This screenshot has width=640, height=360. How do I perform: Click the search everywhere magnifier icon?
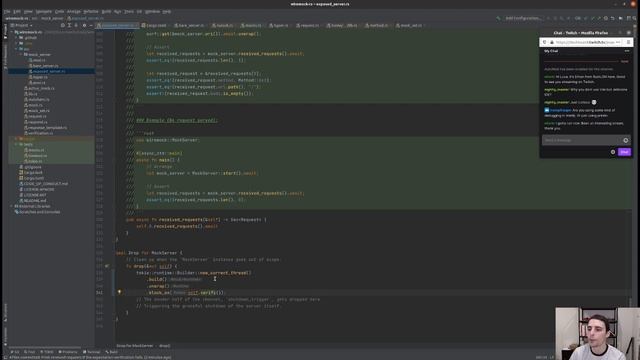tap(634, 18)
